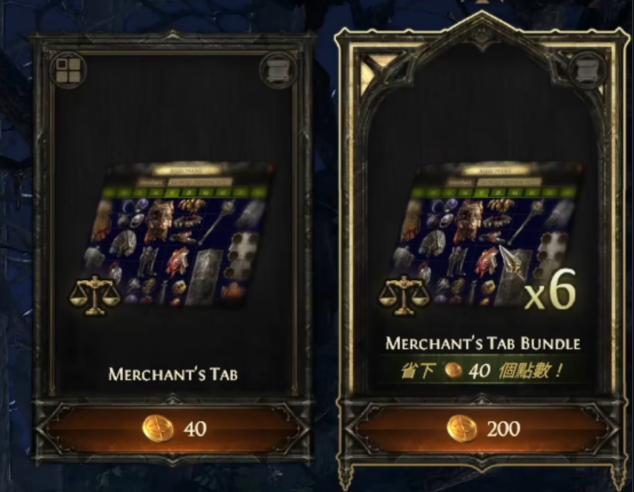634x492 pixels.
Task: Open the Merchant's Tab stash preview image
Action: click(178, 234)
